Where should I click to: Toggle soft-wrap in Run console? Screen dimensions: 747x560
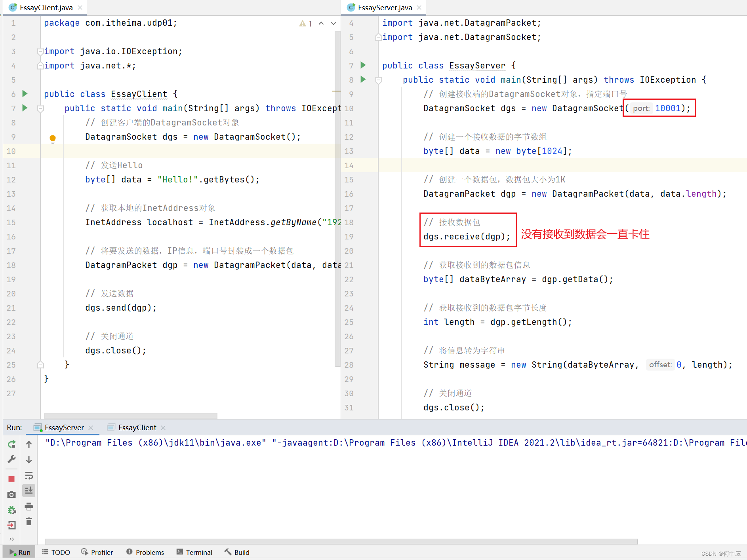pos(29,475)
